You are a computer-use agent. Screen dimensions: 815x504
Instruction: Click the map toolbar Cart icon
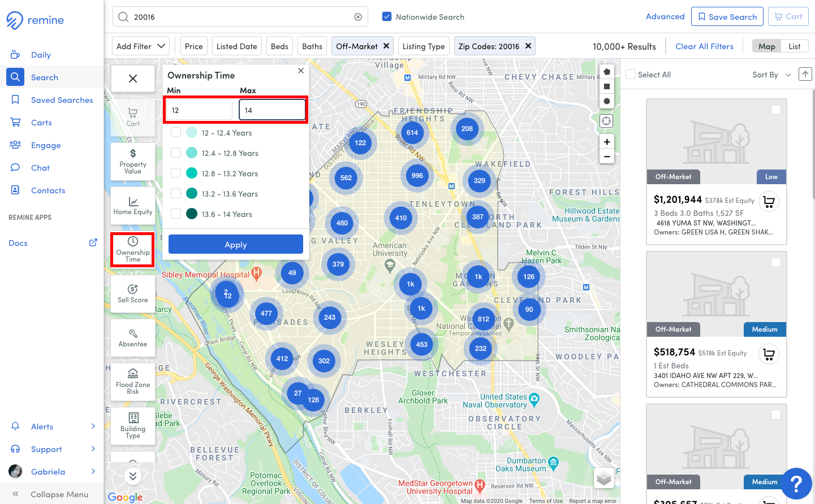[133, 118]
